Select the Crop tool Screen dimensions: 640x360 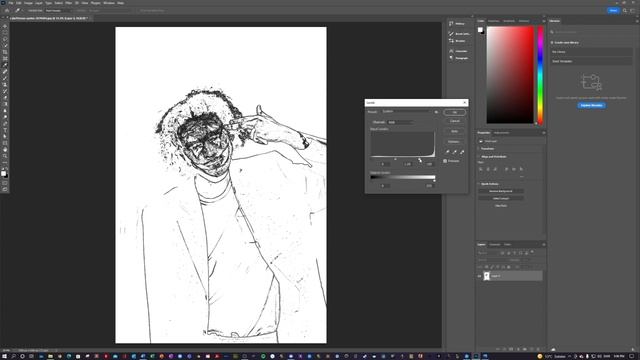pyautogui.click(x=5, y=52)
